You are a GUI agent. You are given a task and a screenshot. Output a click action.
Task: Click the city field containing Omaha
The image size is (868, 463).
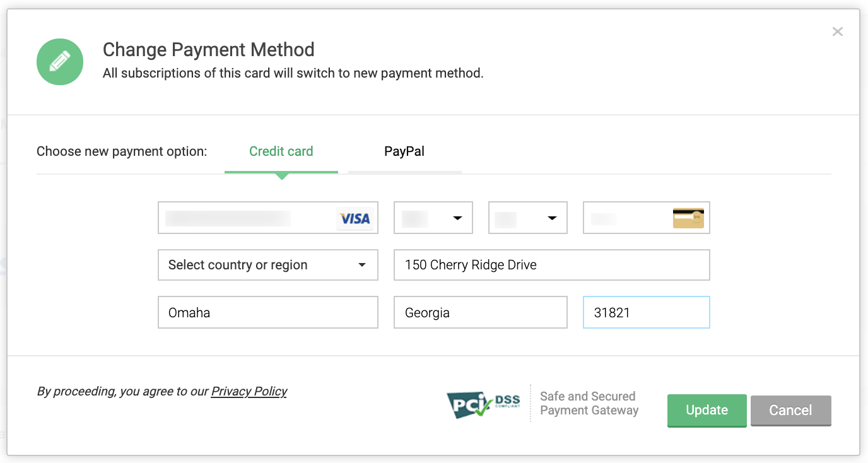coord(267,312)
